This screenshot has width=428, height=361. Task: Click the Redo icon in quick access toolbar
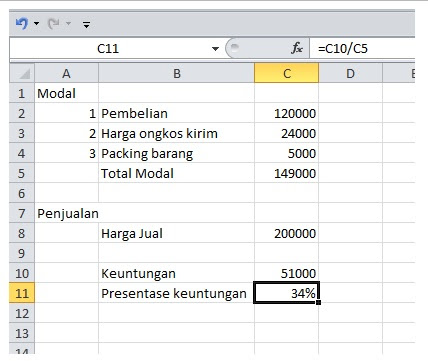coord(54,24)
